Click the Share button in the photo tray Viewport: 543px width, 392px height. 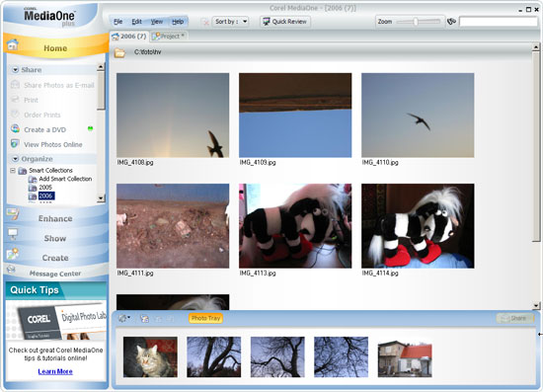click(x=514, y=318)
